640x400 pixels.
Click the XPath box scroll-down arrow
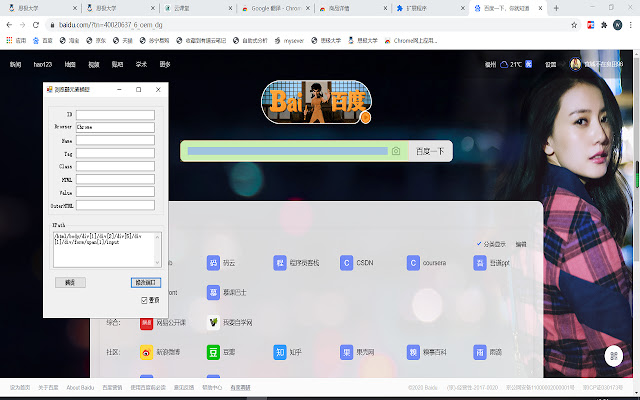[x=158, y=263]
